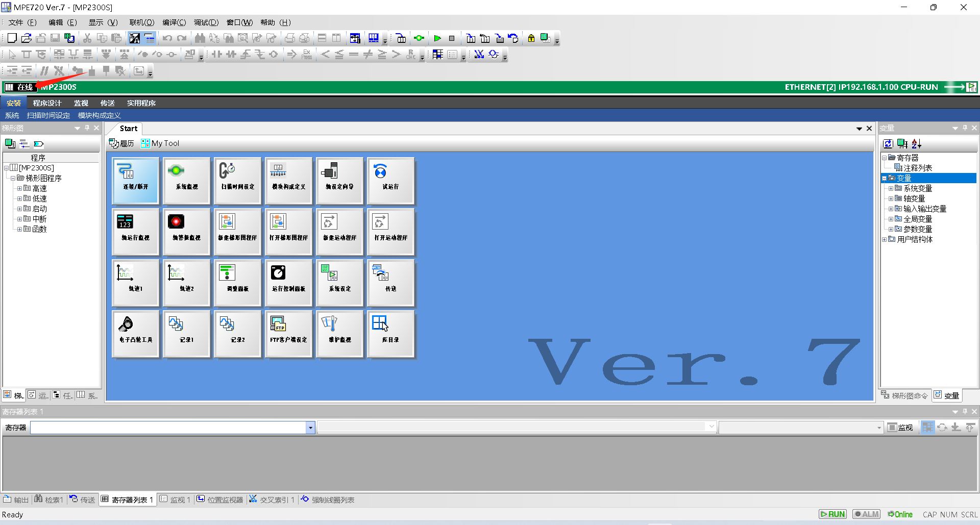Open the 连接/断开 connect tile
Viewport: 980px width, 525px height.
(135, 181)
